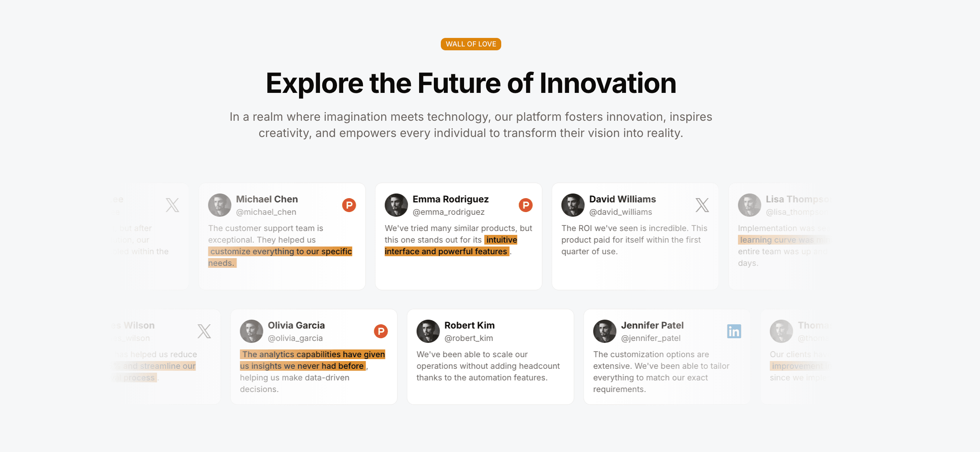
Task: Click the faded X icon on Wilson's card
Action: (x=204, y=331)
